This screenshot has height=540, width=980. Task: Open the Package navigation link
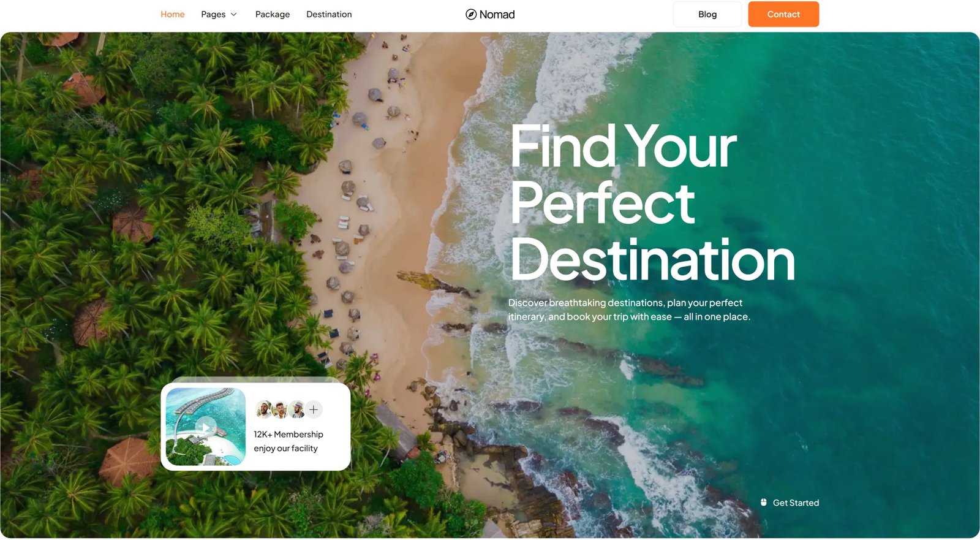point(273,14)
